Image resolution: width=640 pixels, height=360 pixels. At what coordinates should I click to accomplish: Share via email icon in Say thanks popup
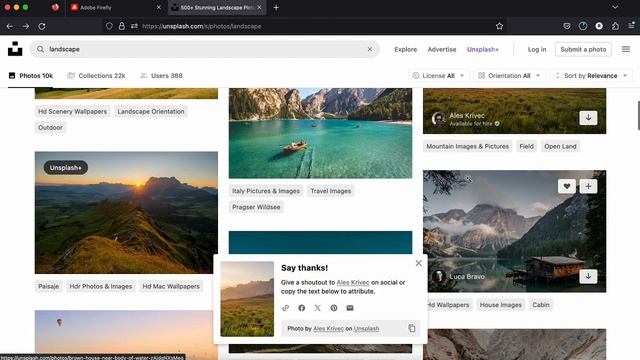click(350, 308)
